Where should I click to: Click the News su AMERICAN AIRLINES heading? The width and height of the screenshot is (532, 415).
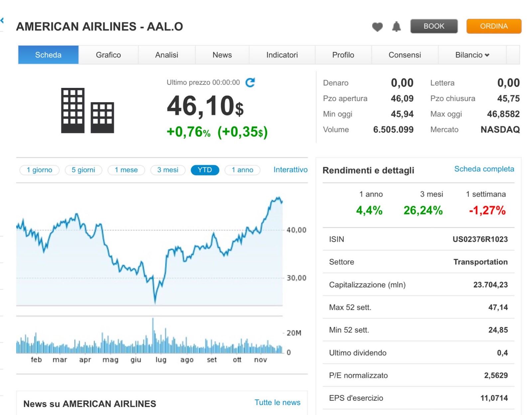click(90, 404)
